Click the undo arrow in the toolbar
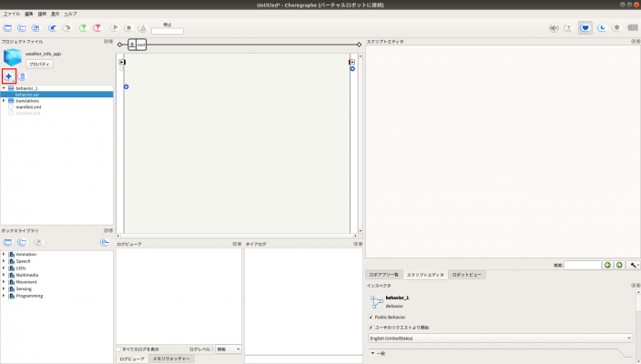641x364 pixels. point(52,27)
